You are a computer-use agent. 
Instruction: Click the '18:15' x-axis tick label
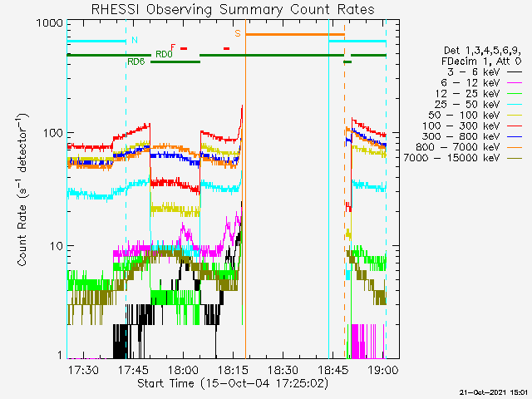tap(233, 370)
